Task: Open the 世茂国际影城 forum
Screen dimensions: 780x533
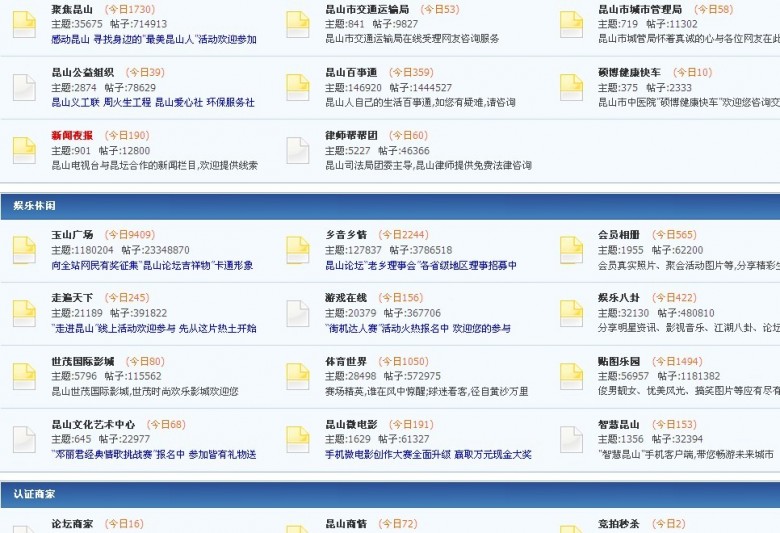Action: point(83,361)
